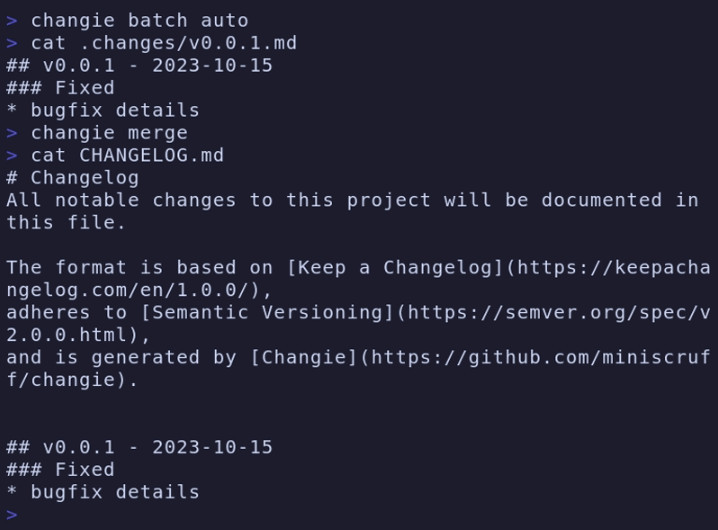Click the "cat CHANGELOG.md" command
The height and width of the screenshot is (530, 718).
127,155
